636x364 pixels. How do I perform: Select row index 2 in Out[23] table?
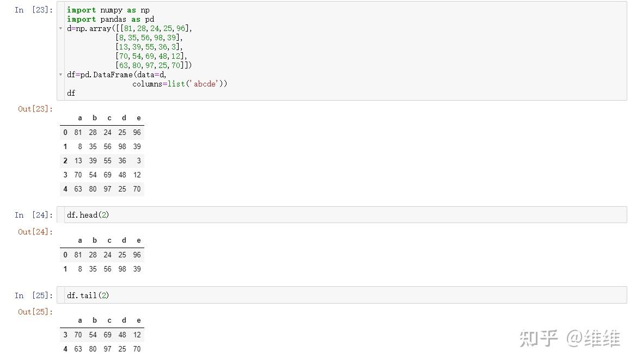[x=65, y=161]
